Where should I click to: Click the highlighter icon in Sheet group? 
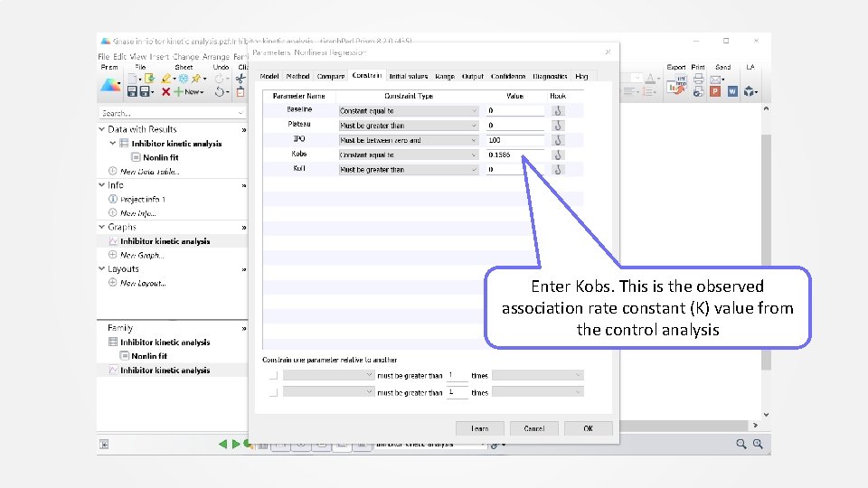(166, 79)
